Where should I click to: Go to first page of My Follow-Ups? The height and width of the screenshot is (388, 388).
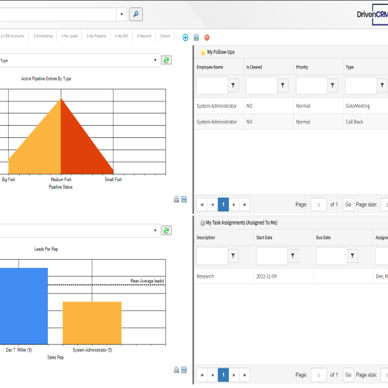pos(202,205)
